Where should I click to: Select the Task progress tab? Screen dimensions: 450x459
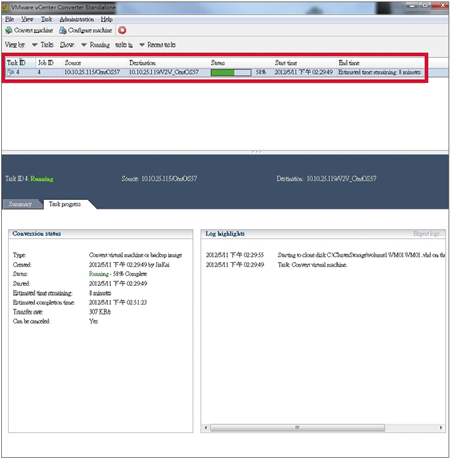pyautogui.click(x=65, y=204)
